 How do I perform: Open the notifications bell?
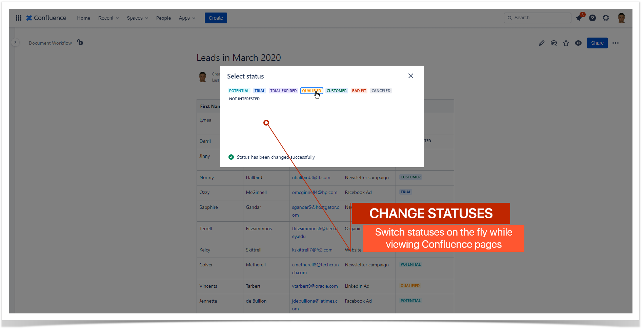tap(579, 18)
